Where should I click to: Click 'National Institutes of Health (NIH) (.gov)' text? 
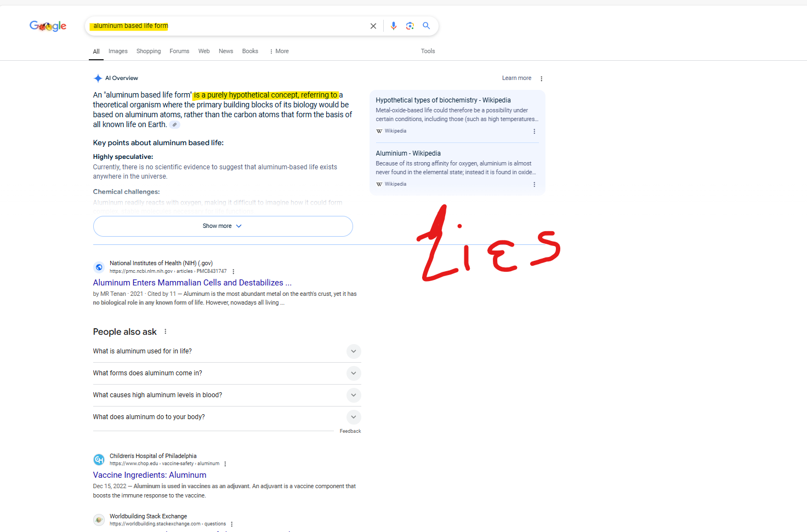point(161,263)
